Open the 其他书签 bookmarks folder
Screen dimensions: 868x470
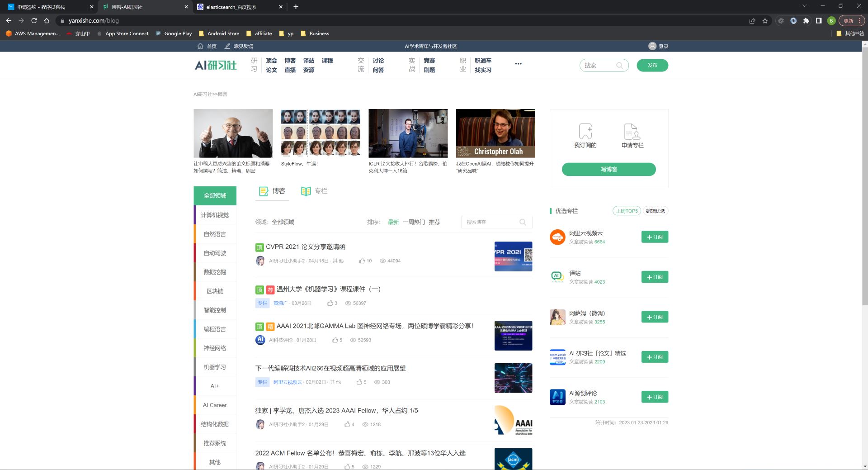(x=850, y=33)
